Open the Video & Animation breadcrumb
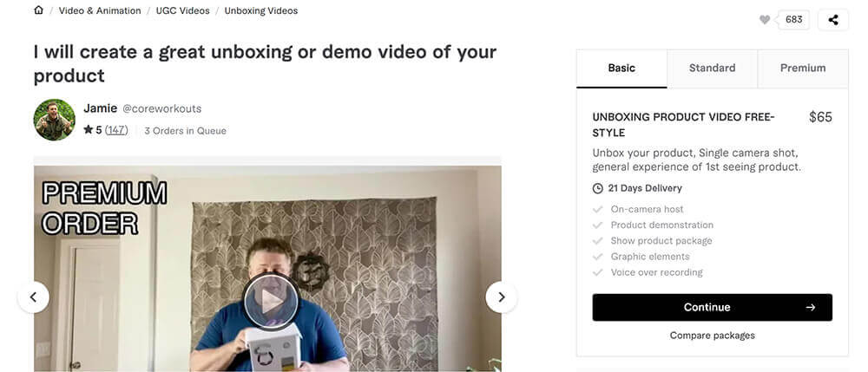868x372 pixels. [x=100, y=10]
